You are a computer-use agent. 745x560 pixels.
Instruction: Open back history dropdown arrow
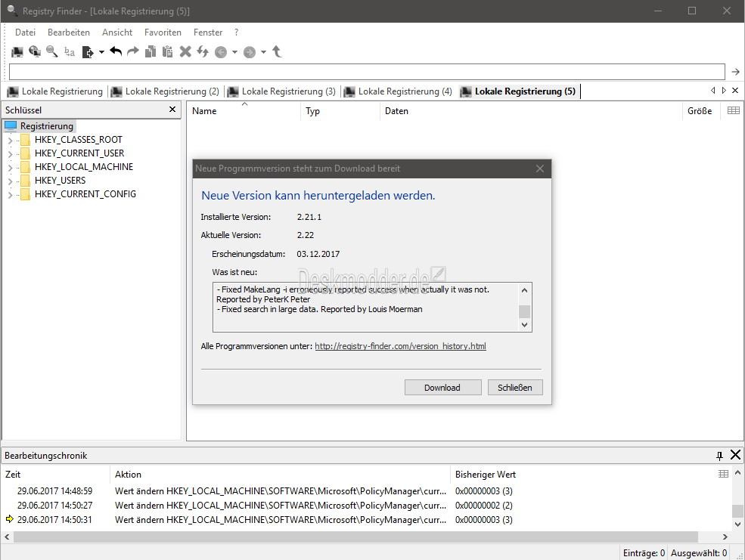pyautogui.click(x=234, y=52)
